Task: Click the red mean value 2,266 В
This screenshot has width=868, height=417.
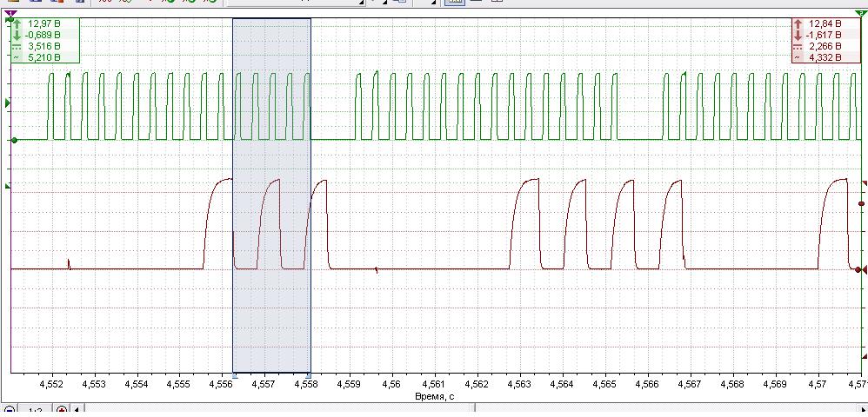Action: (825, 46)
